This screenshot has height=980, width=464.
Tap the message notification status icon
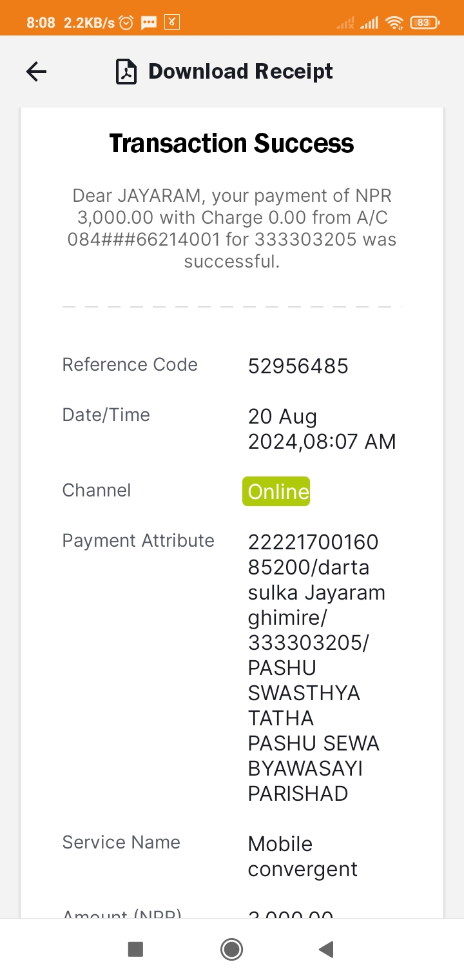(x=149, y=23)
